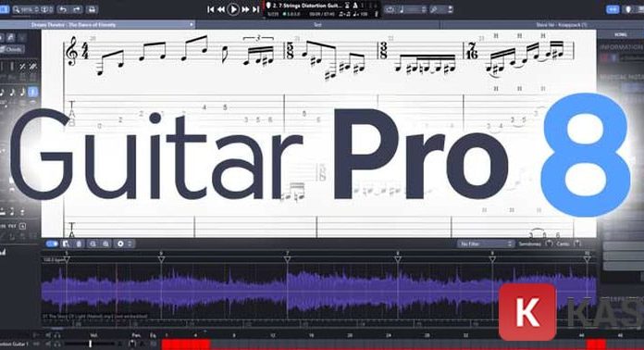Click the treble clef in the score

(x=72, y=52)
